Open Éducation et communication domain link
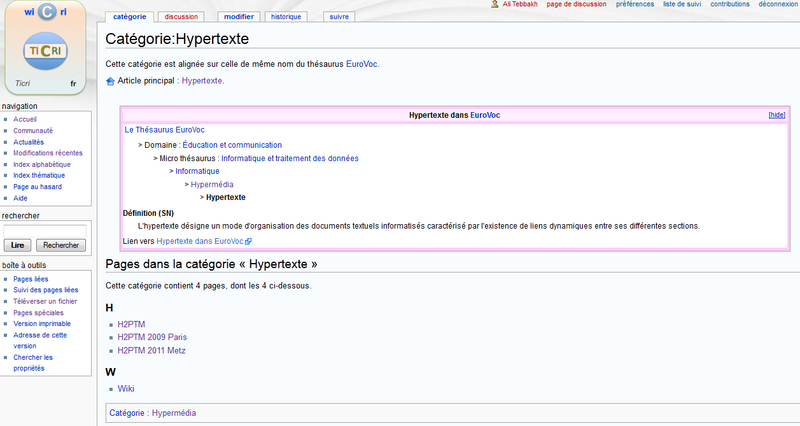The width and height of the screenshot is (800, 426). pyautogui.click(x=232, y=145)
